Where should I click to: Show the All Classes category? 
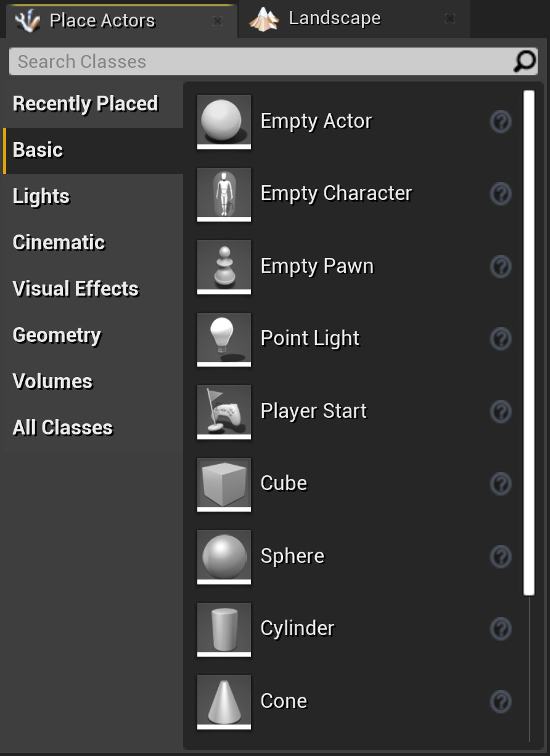62,427
